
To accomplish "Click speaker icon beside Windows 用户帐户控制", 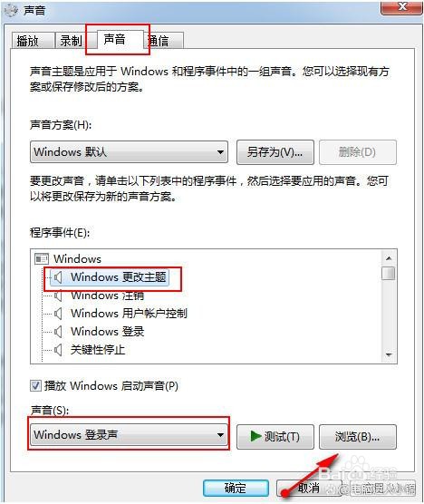I will pos(58,314).
